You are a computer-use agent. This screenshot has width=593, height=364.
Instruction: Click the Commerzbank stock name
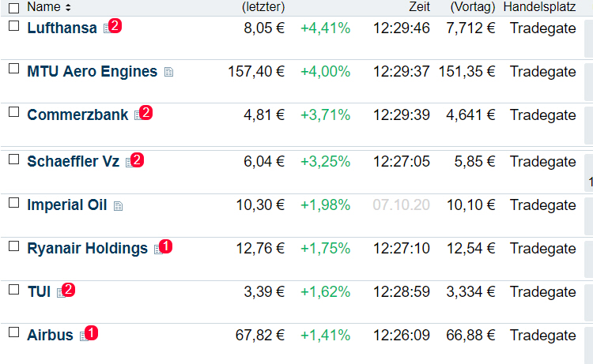click(77, 114)
